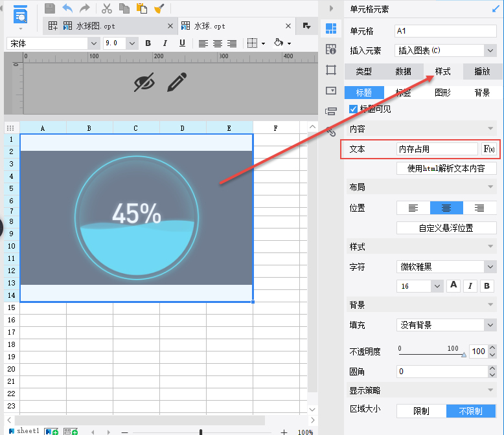Select 不限制 for area size

[471, 411]
